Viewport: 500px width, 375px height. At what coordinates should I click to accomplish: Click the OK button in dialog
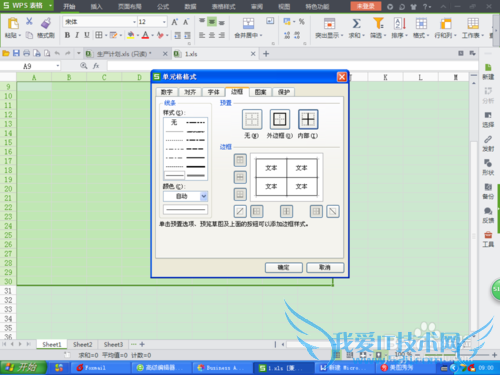[x=284, y=267]
